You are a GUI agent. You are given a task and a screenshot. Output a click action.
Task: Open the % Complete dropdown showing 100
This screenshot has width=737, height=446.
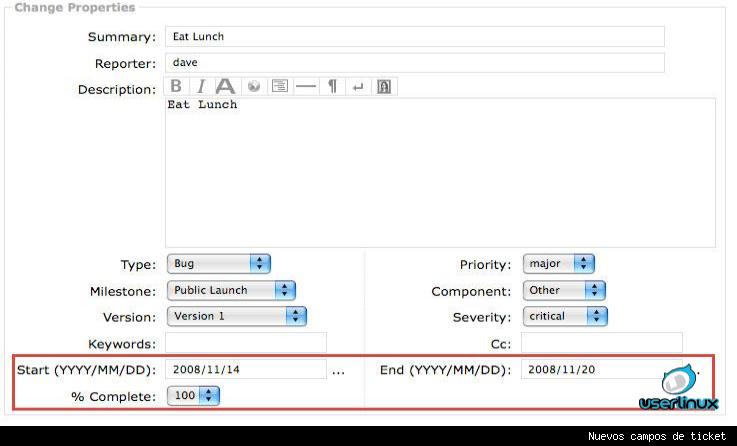pyautogui.click(x=193, y=396)
